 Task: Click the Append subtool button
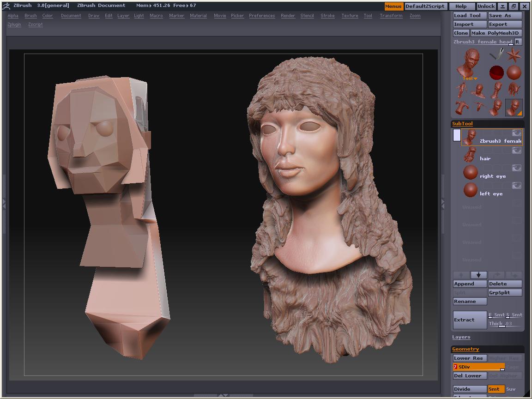click(470, 284)
